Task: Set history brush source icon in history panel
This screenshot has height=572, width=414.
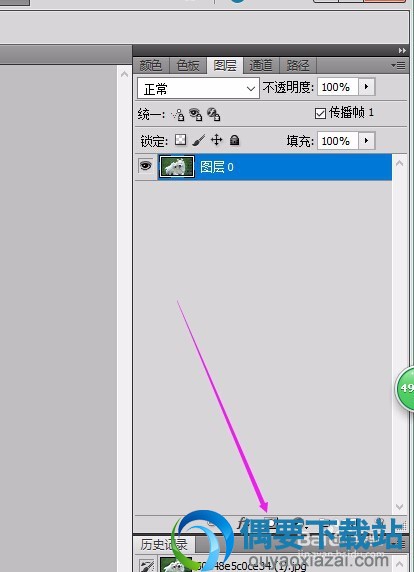Action: 147,565
